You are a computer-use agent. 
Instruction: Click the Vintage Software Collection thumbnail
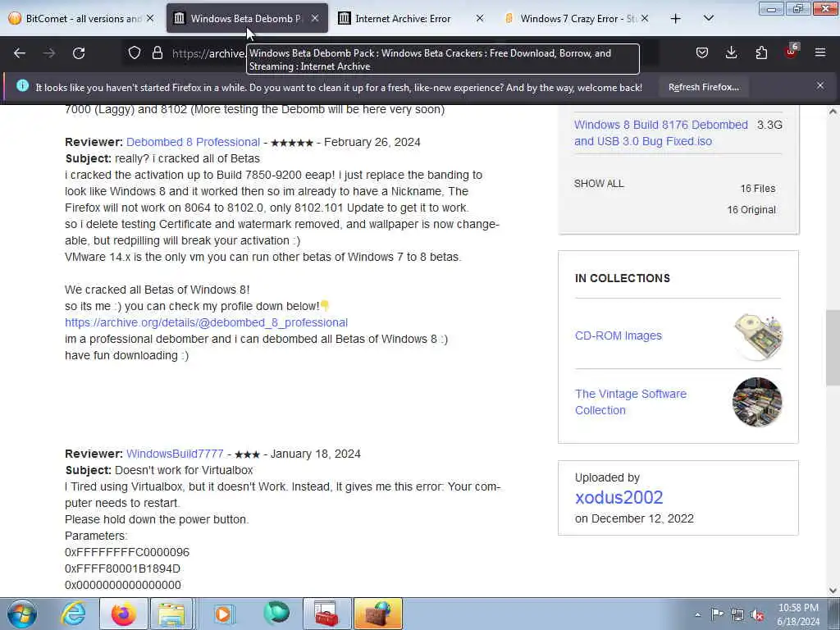tap(757, 402)
